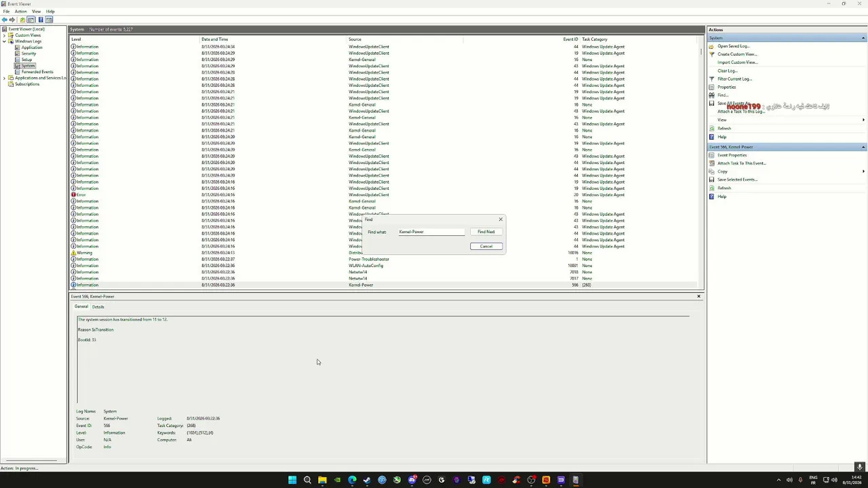The height and width of the screenshot is (488, 868).
Task: Select the WLAN-AutoConfig event row
Action: tap(383, 266)
